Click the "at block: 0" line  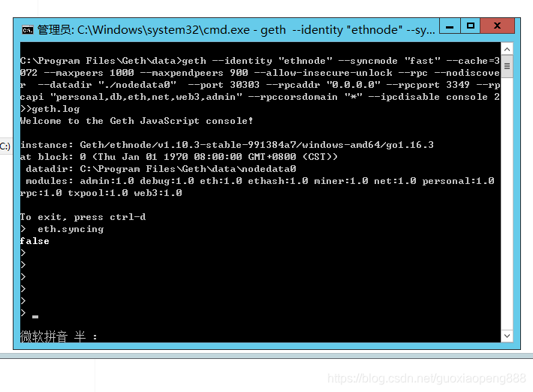(x=179, y=157)
